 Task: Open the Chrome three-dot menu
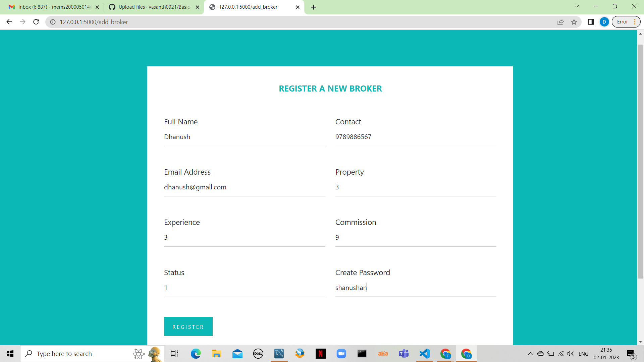click(635, 22)
